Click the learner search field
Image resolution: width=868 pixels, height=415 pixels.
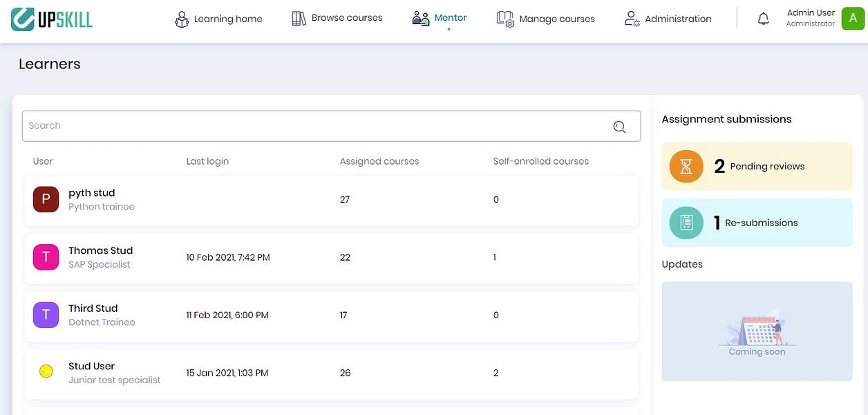coord(331,126)
